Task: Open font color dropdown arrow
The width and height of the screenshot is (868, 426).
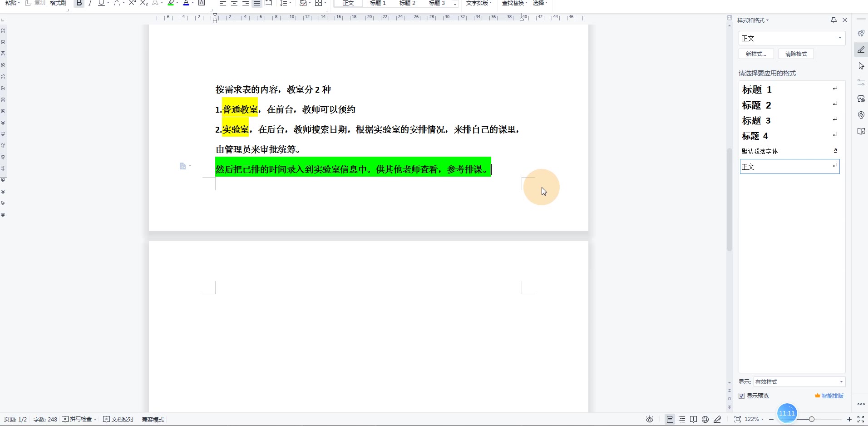Action: [192, 3]
